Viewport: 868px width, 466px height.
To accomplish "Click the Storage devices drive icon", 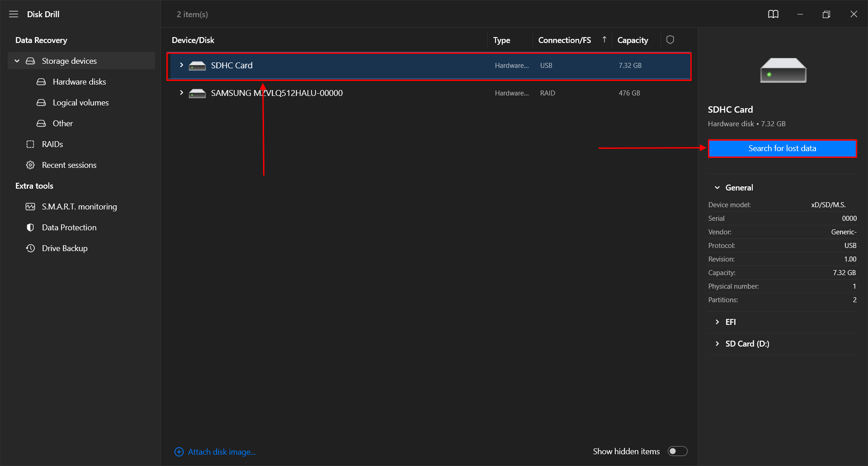I will point(30,61).
